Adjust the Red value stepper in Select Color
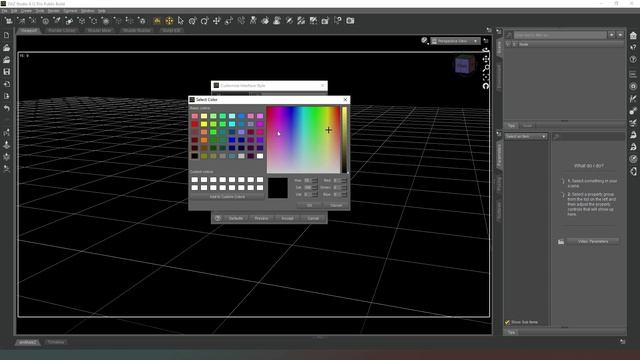The image size is (640, 360). tap(344, 180)
